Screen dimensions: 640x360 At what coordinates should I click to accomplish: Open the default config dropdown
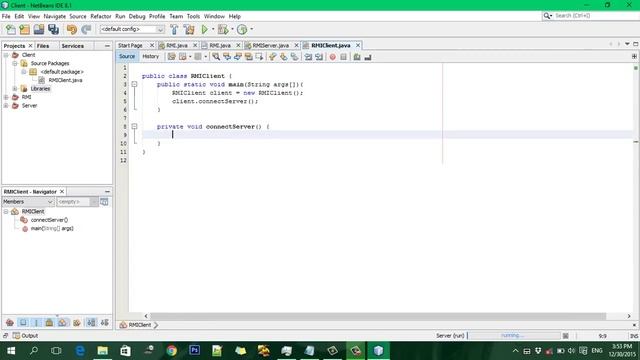(x=160, y=29)
